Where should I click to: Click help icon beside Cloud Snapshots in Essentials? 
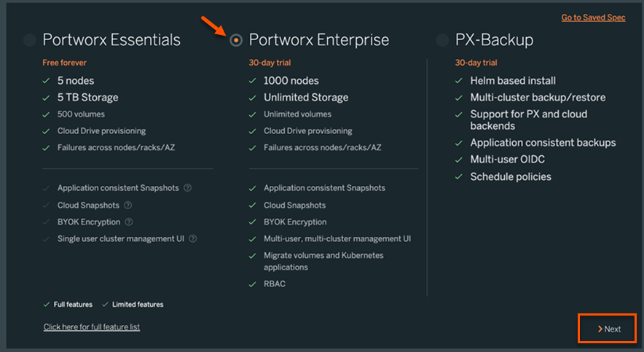pos(127,205)
